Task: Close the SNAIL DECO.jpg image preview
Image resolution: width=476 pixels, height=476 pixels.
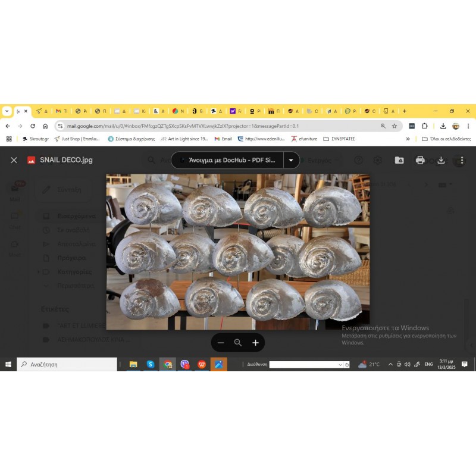Action: 14,160
